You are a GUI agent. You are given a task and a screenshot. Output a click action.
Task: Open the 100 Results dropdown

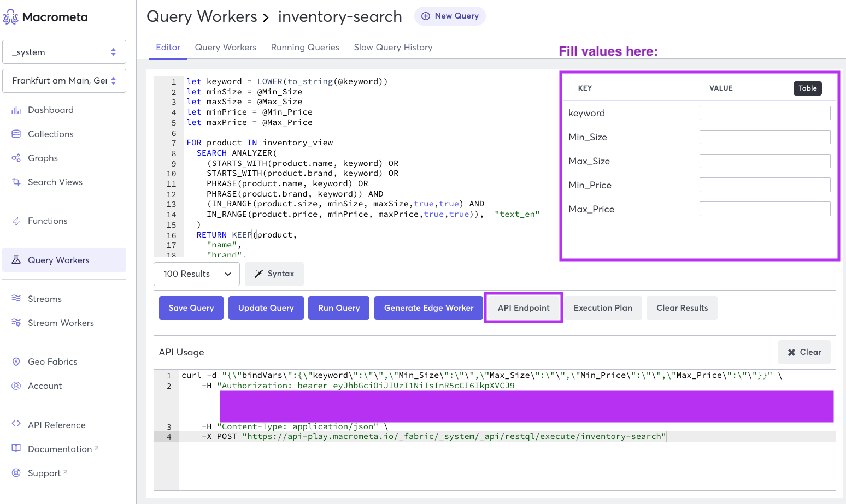click(x=196, y=274)
